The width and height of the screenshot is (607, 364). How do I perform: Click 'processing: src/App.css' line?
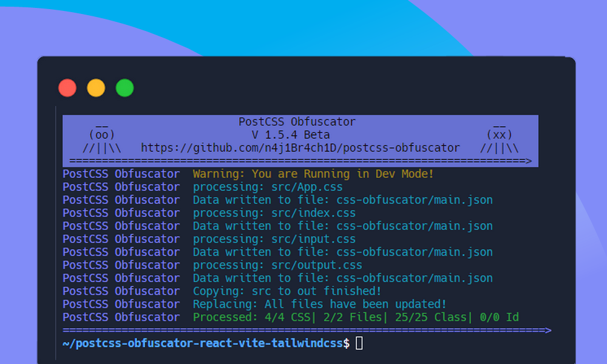pyautogui.click(x=268, y=187)
